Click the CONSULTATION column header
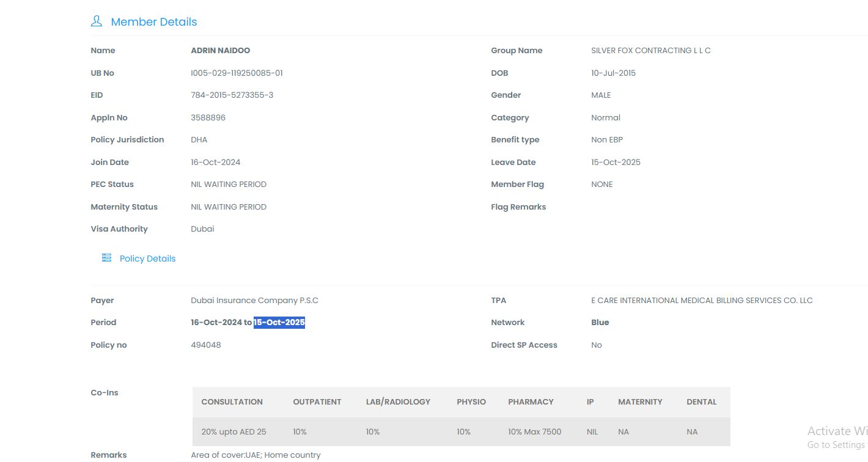Viewport: 868px width, 462px height. [232, 402]
